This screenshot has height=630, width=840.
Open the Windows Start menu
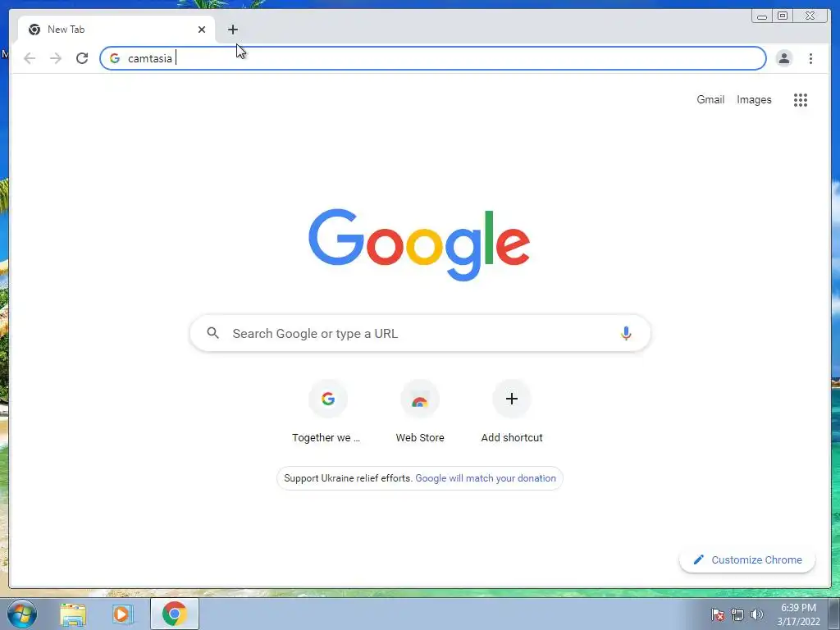(x=22, y=614)
